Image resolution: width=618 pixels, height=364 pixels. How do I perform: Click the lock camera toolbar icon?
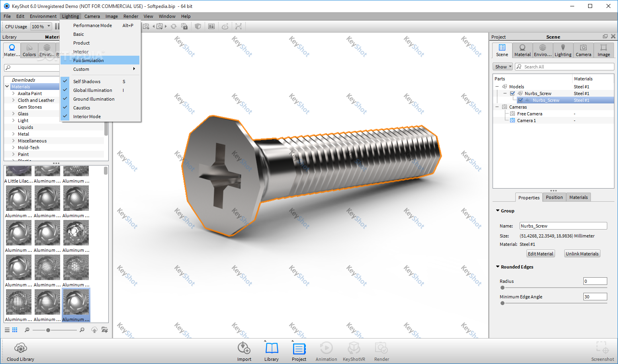(184, 26)
